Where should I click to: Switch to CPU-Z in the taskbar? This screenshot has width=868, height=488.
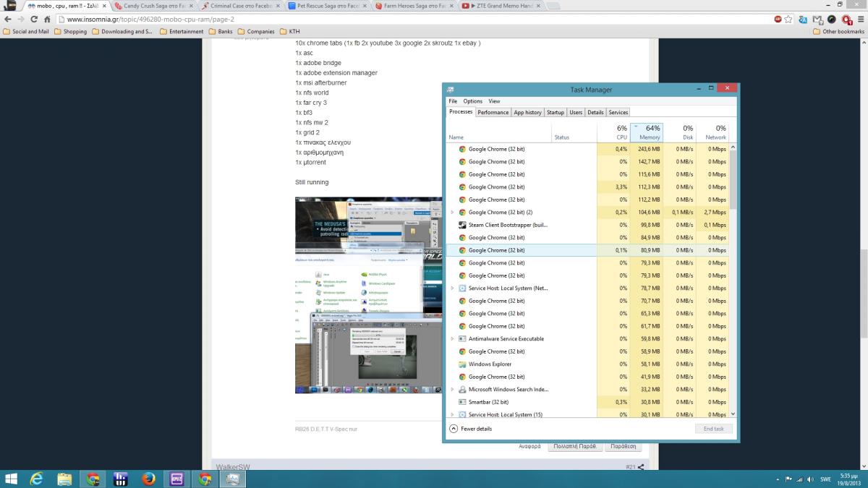pyautogui.click(x=177, y=479)
